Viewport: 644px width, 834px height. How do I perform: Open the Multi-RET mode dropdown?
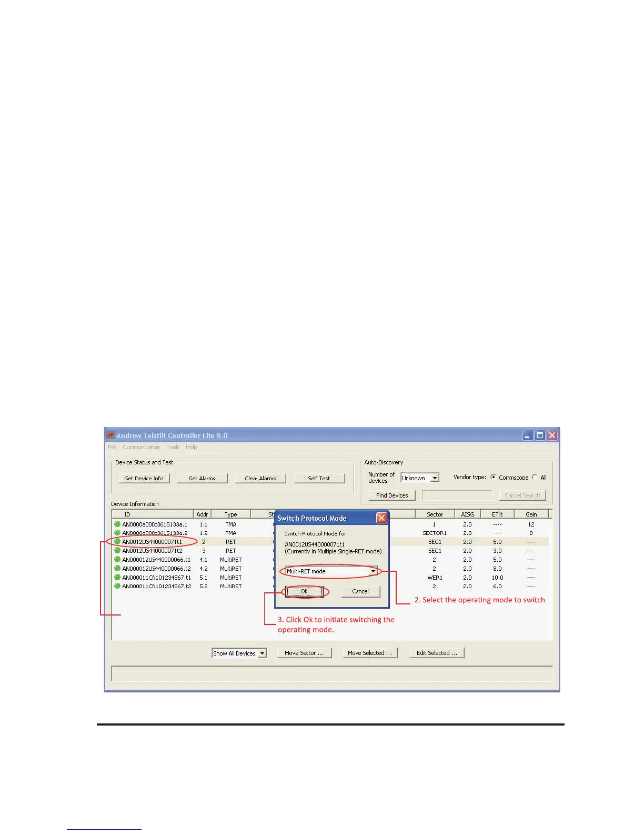coord(373,571)
